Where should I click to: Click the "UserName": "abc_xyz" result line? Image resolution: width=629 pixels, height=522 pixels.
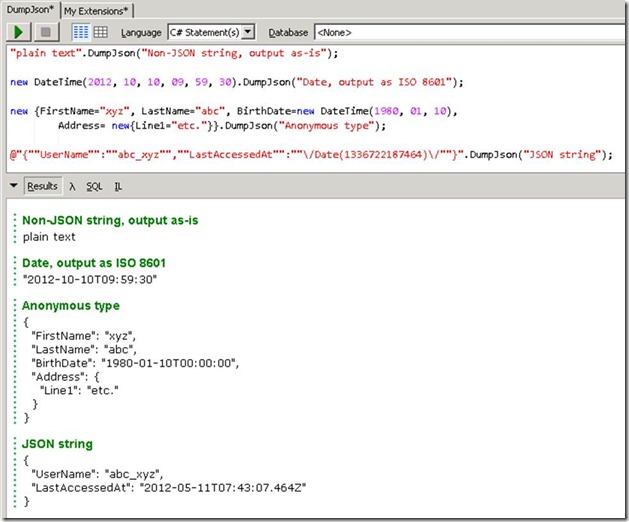(x=97, y=475)
